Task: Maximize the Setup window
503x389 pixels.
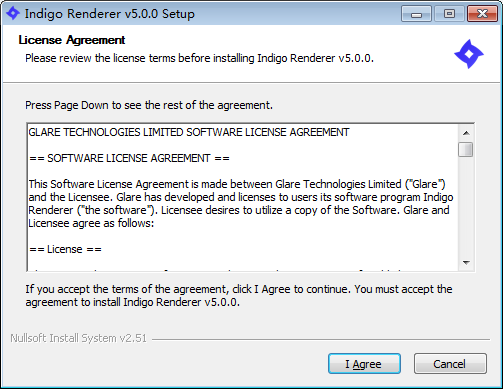Action: 449,14
